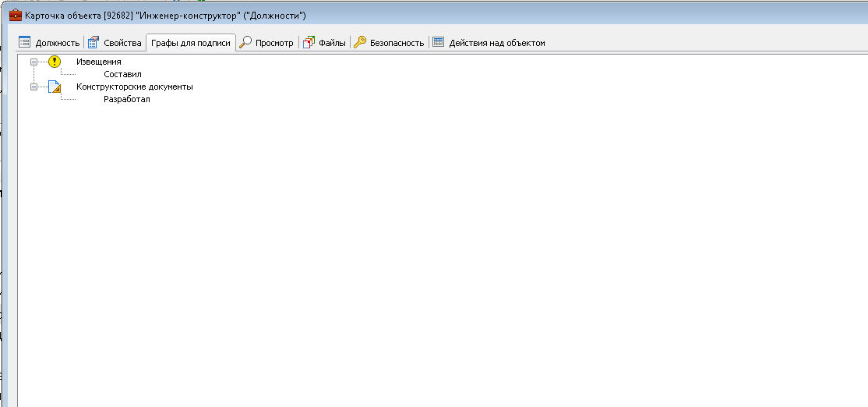The width and height of the screenshot is (868, 407).
Task: Select the Извещения tree item
Action: coord(98,62)
